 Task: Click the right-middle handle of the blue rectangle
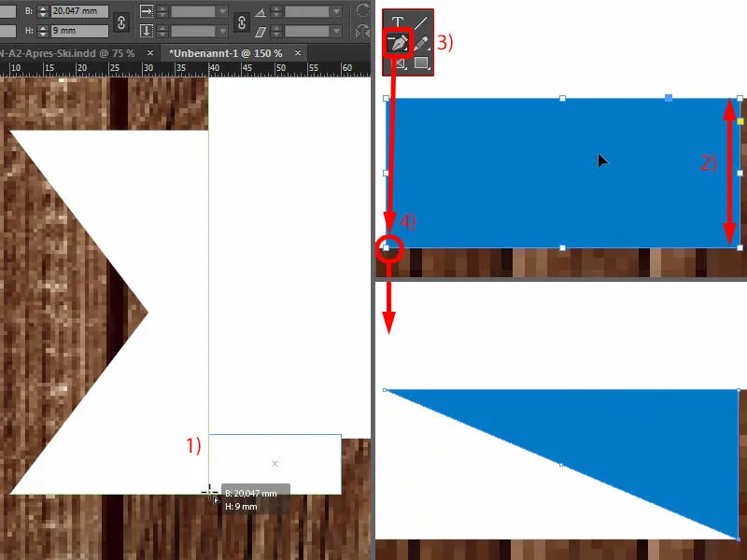click(740, 174)
